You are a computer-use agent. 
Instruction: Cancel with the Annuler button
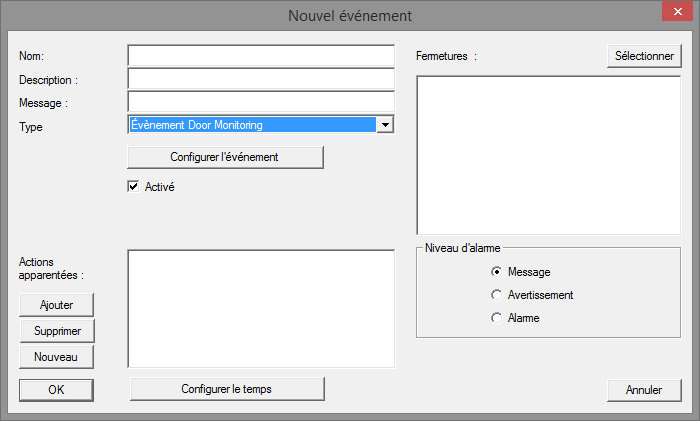tap(644, 390)
